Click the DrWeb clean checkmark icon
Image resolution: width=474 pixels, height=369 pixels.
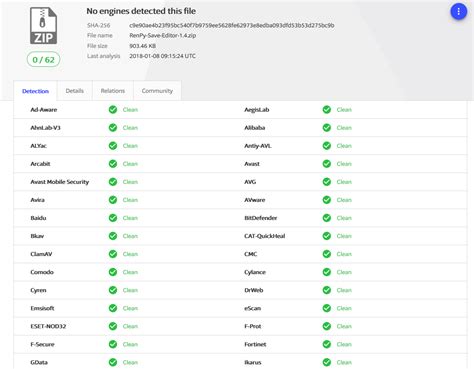pos(327,290)
